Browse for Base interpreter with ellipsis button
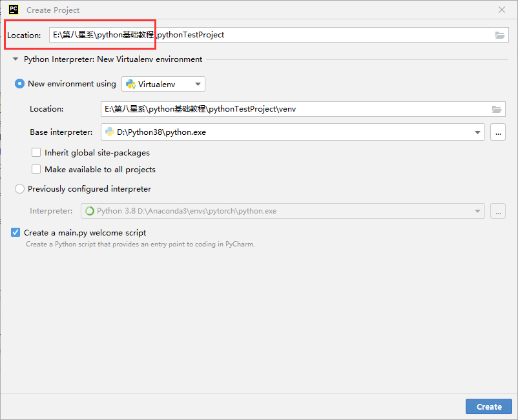Viewport: 518px width, 420px height. point(498,132)
